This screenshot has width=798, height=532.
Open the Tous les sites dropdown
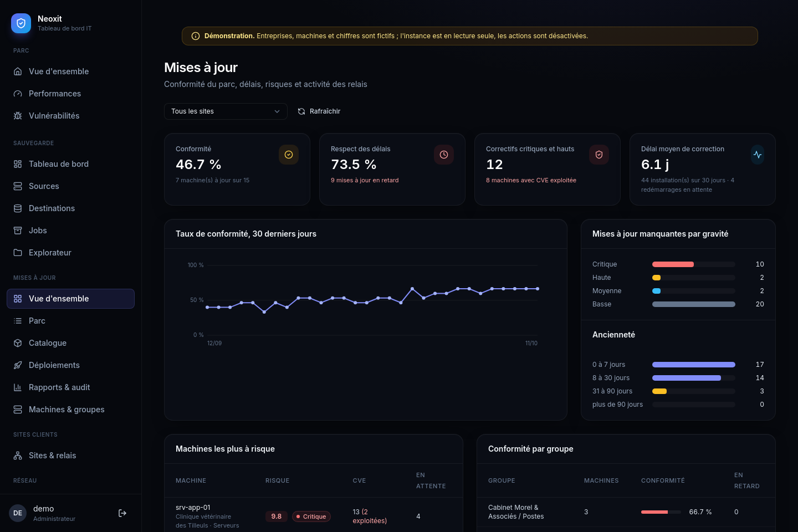point(226,111)
